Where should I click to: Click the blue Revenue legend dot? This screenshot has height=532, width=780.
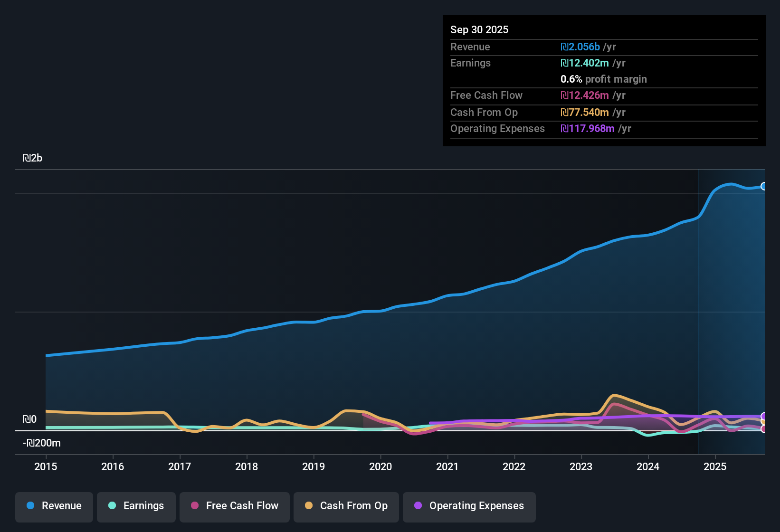(x=30, y=506)
